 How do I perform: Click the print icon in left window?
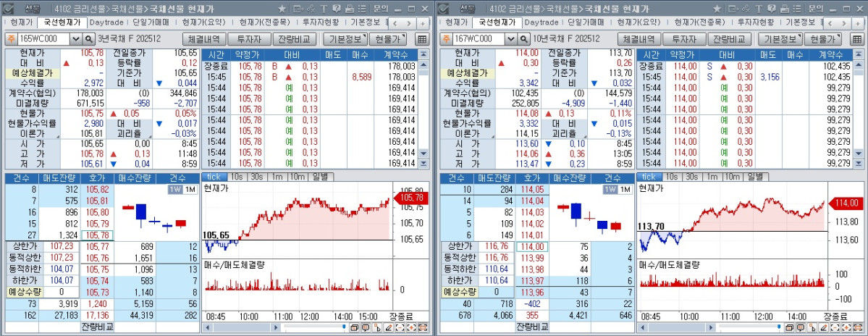pos(350,9)
